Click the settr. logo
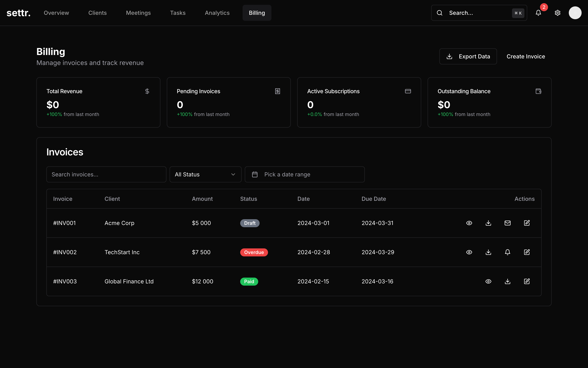Viewport: 588px width, 368px height. 18,13
